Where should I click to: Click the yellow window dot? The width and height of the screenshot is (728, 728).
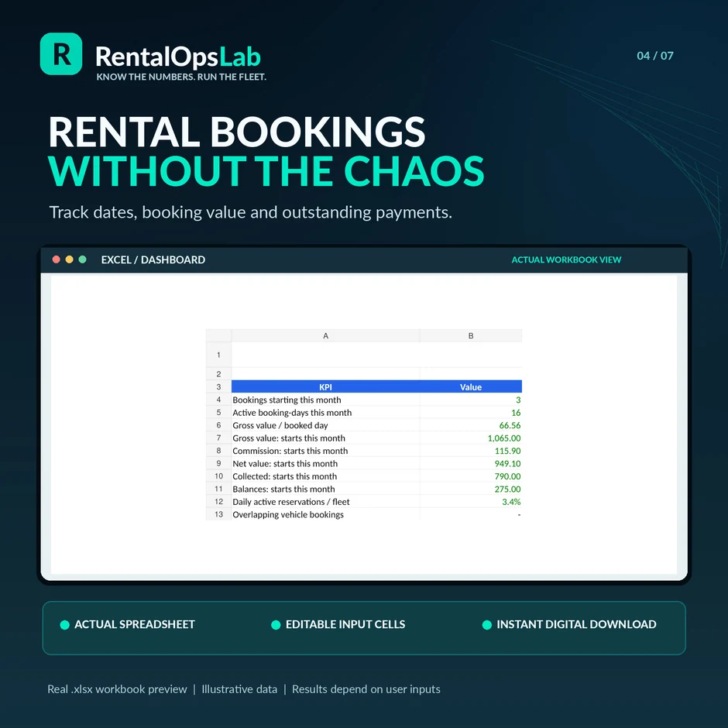69,259
